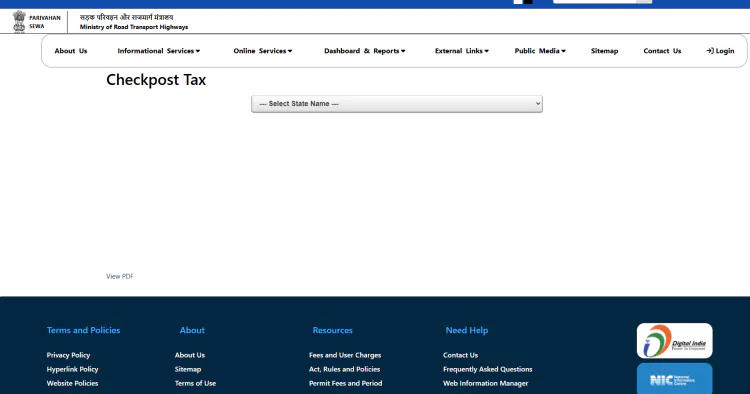The width and height of the screenshot is (750, 394).
Task: Open About Us in the footer
Action: 190,355
